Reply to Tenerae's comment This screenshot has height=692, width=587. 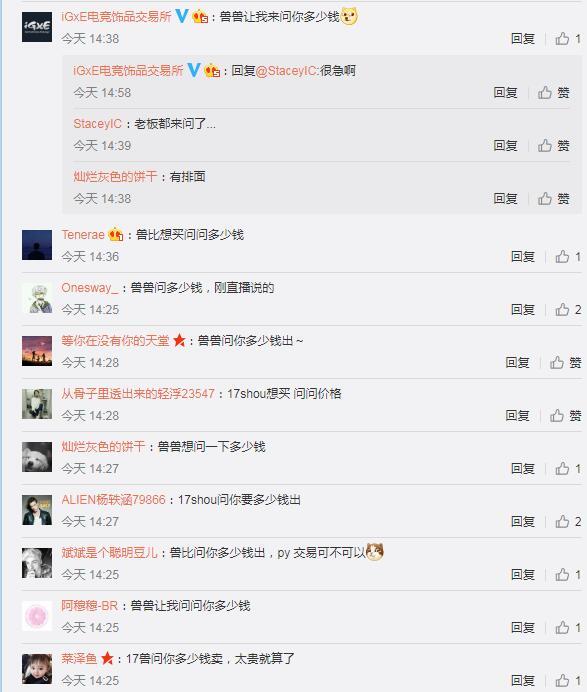(523, 256)
